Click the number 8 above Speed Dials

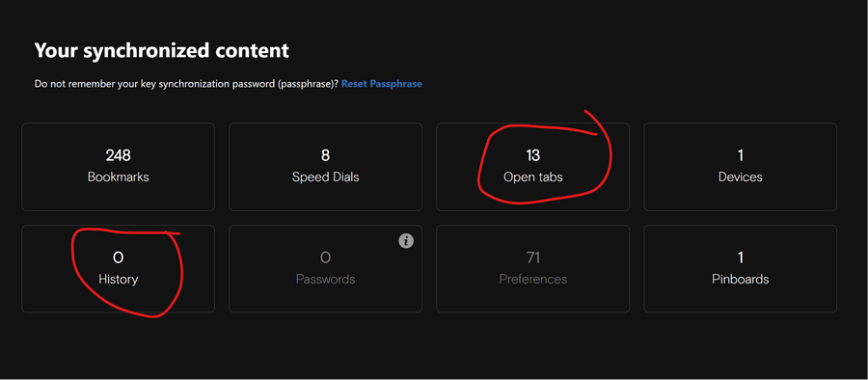[326, 155]
